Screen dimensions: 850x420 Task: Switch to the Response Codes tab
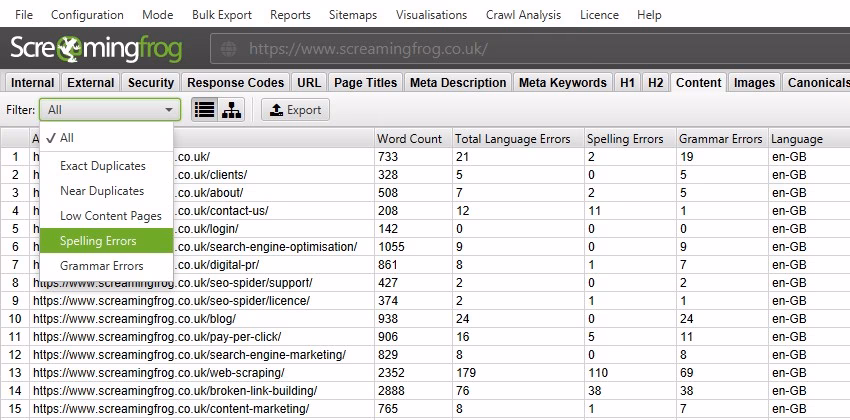(x=236, y=83)
